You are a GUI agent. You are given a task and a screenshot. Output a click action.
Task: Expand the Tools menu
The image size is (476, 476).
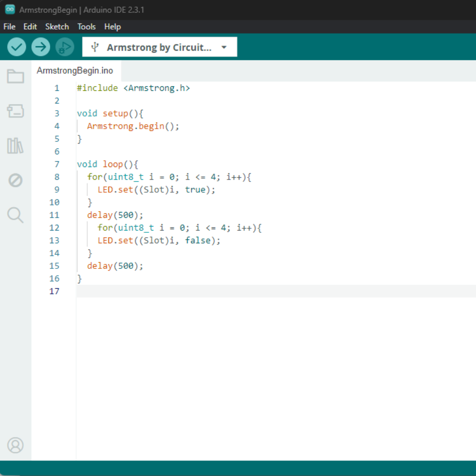pyautogui.click(x=86, y=27)
